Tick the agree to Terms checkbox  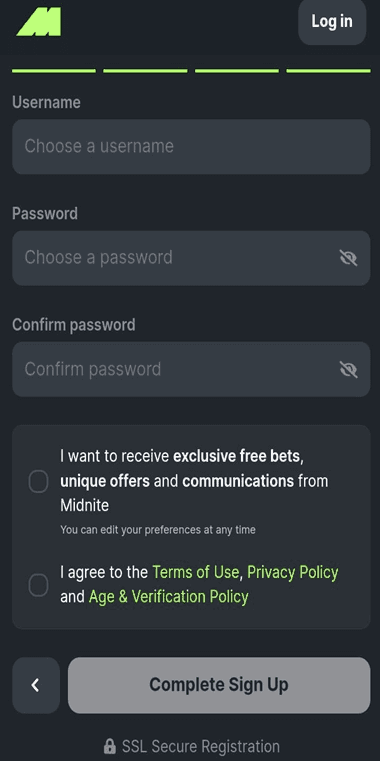click(x=38, y=585)
